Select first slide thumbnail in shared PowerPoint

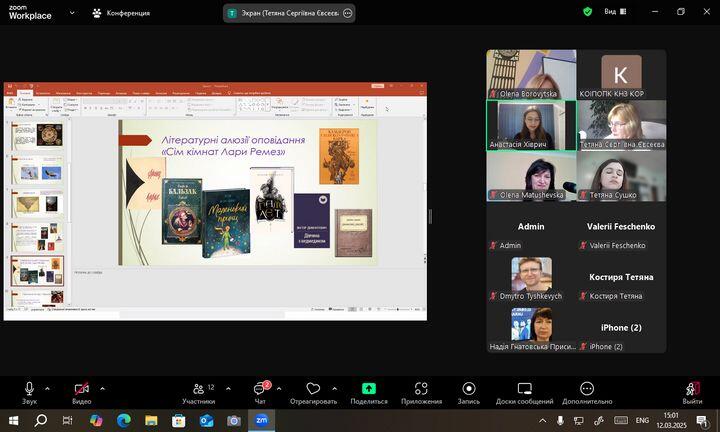pyautogui.click(x=37, y=136)
